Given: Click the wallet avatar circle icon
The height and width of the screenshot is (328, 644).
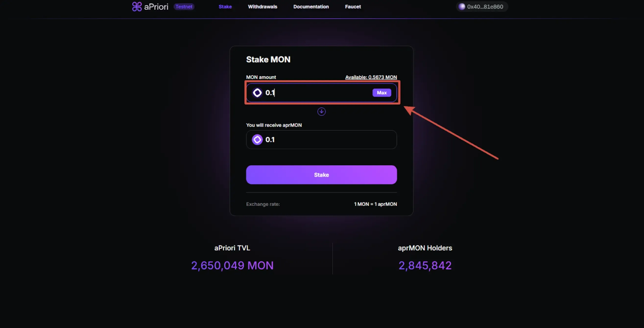Looking at the screenshot, I should 462,7.
